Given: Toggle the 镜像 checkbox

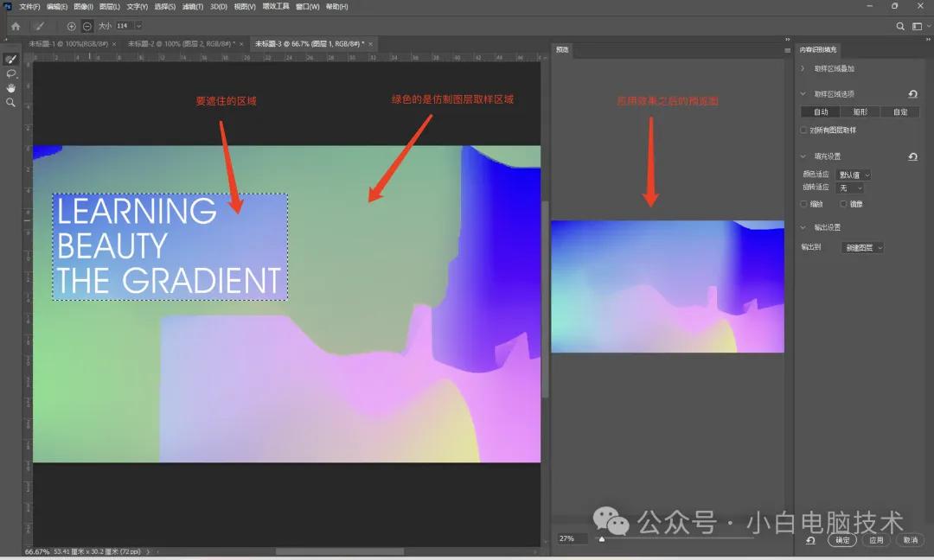Looking at the screenshot, I should coord(844,204).
